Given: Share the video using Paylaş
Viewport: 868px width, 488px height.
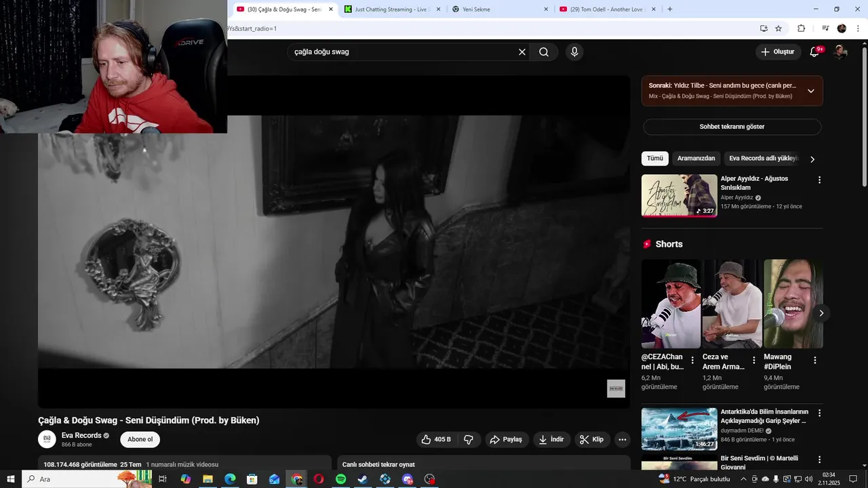Looking at the screenshot, I should (506, 439).
